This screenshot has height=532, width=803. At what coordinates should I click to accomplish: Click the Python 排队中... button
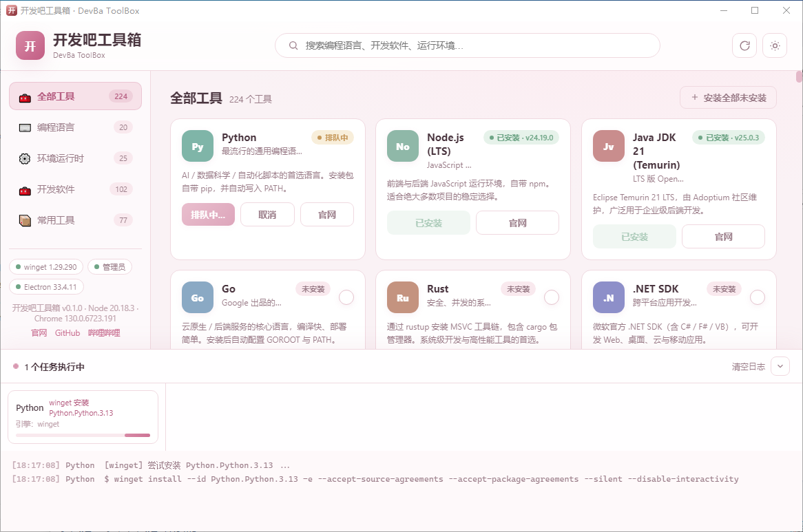(x=208, y=214)
